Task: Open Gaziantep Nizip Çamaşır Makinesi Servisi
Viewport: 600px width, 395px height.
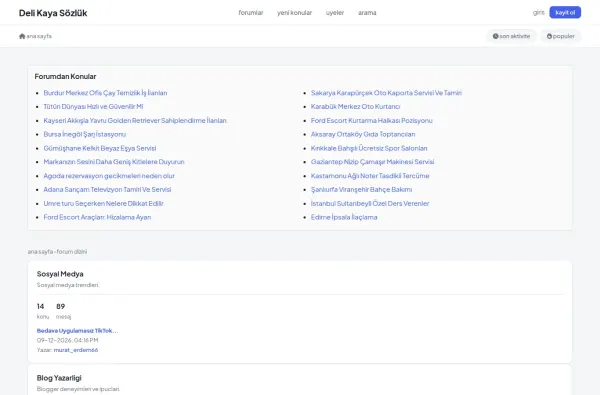Action: coord(373,162)
